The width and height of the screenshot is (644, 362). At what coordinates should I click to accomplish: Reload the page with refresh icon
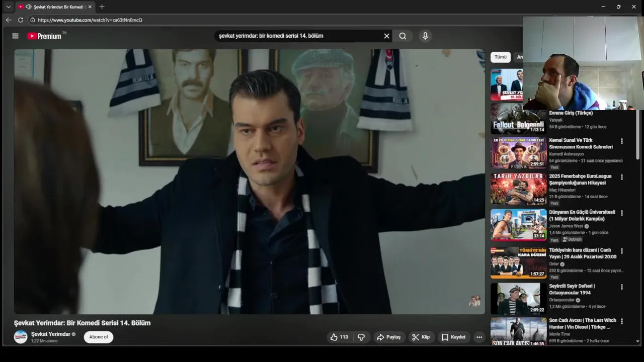(21, 20)
